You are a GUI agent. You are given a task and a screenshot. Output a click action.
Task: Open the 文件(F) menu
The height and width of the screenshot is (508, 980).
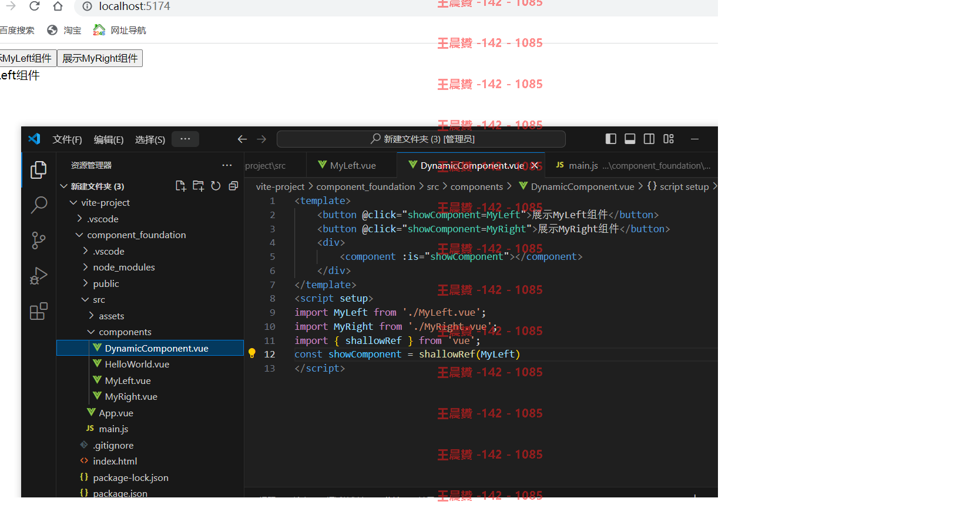[x=67, y=139]
